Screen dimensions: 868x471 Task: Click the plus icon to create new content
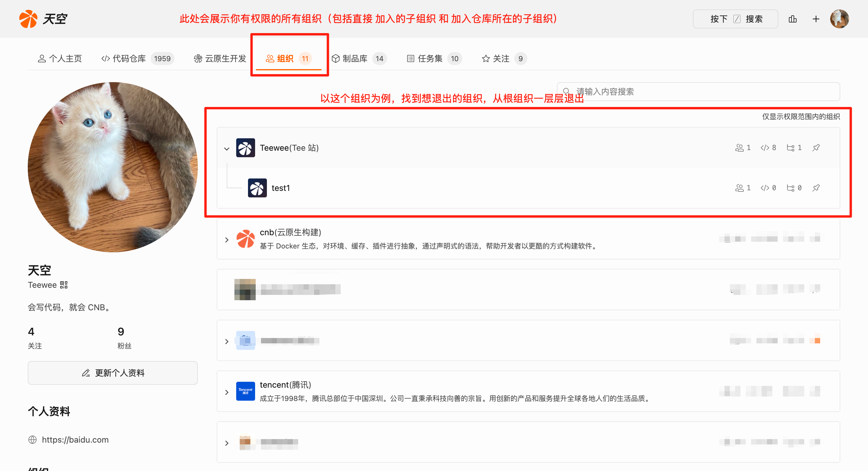coord(816,19)
